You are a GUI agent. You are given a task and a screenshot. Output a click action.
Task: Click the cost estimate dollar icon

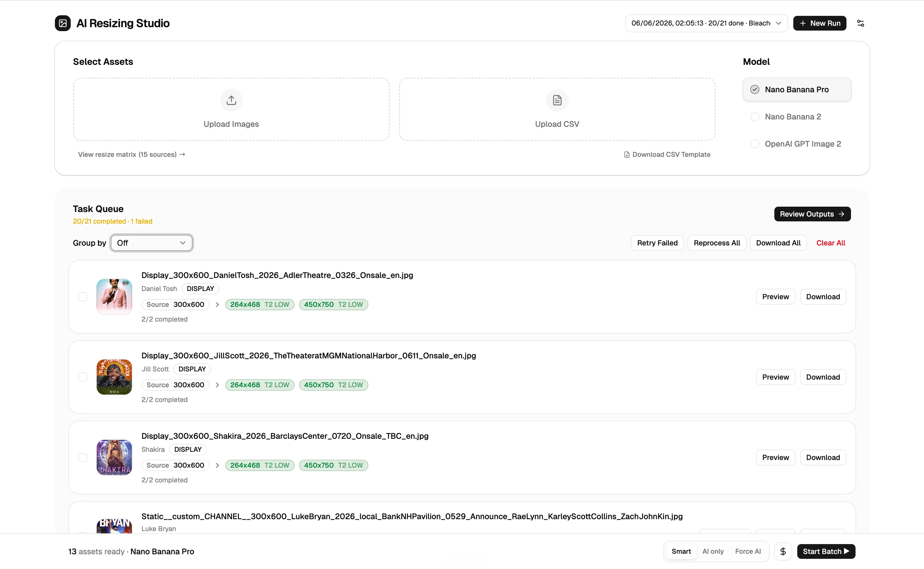click(783, 551)
